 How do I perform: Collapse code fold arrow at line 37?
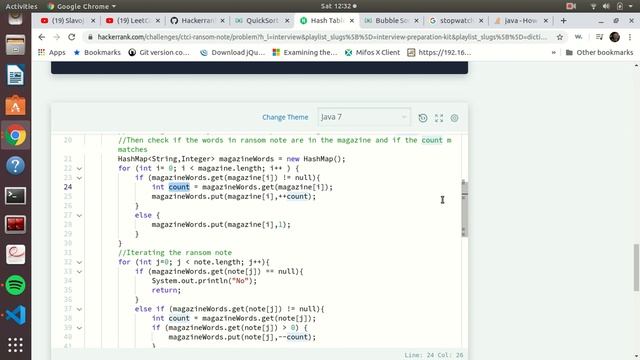(x=79, y=309)
